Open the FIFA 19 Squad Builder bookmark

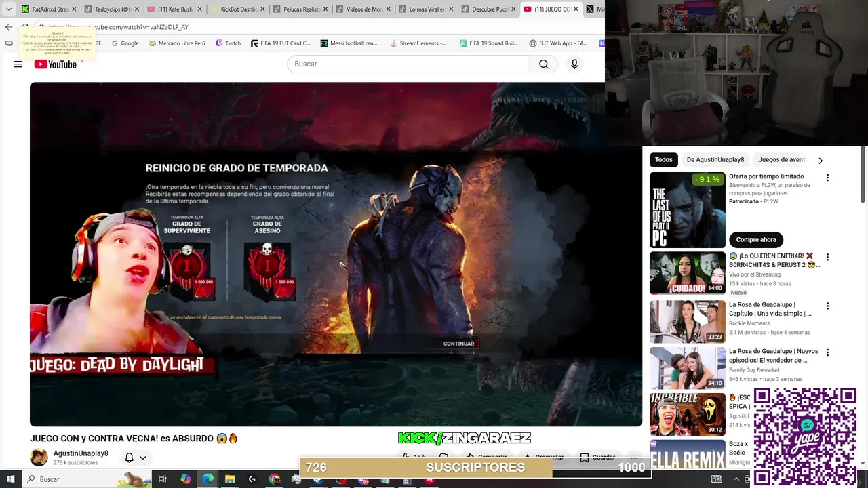pos(489,43)
